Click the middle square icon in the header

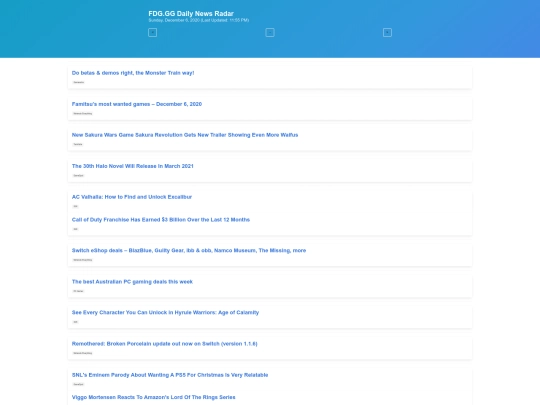pos(270,33)
